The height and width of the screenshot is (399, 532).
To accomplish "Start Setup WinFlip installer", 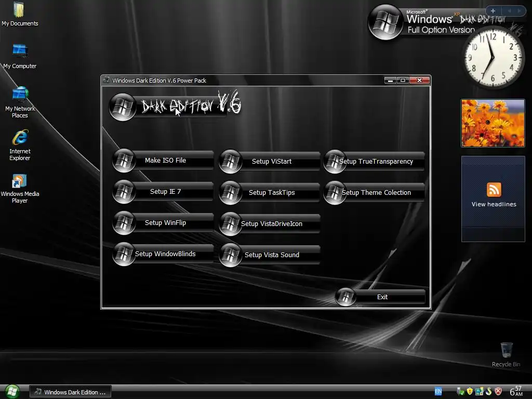I will [x=163, y=223].
